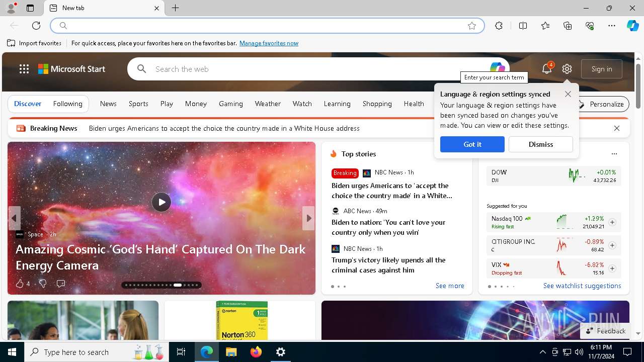
Task: Open the Collections icon
Action: coord(568,26)
